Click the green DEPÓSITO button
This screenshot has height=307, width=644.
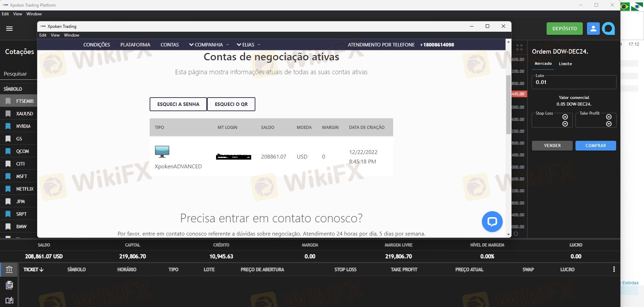click(x=565, y=29)
